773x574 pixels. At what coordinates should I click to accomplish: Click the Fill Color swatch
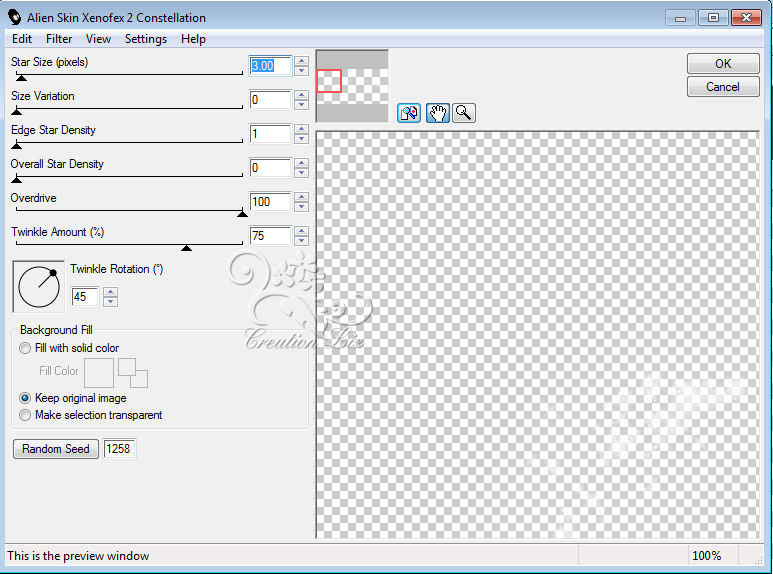click(99, 373)
